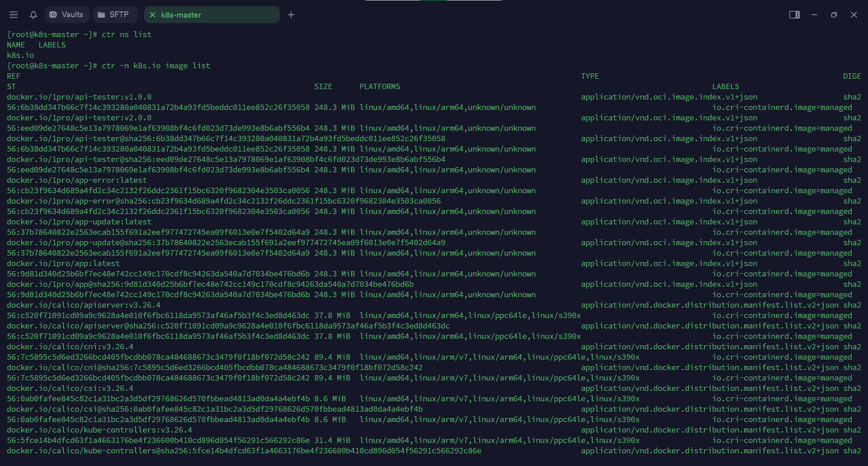Click the PLATFORMS column header
This screenshot has height=466, width=868.
[x=380, y=86]
